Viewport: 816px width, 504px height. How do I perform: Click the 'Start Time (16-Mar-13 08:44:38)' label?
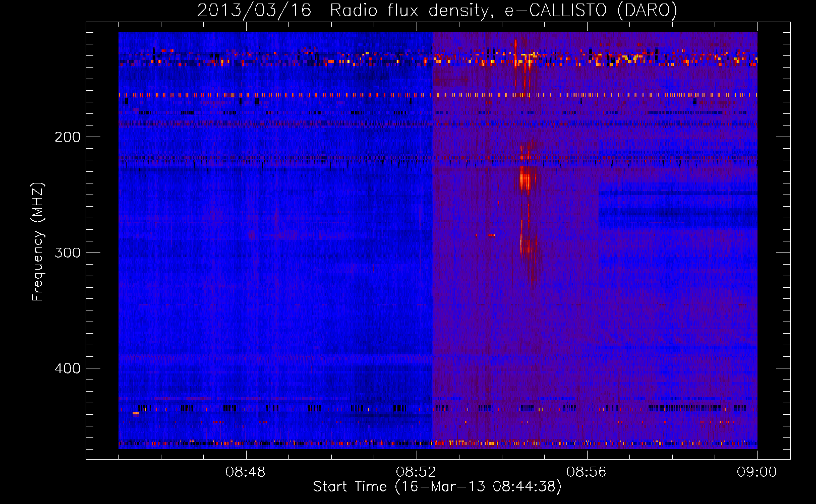click(x=437, y=487)
